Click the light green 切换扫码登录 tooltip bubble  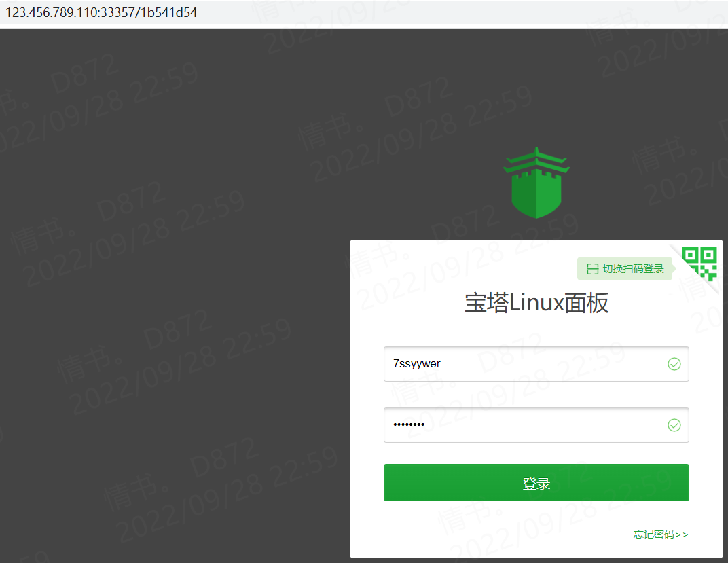(625, 269)
